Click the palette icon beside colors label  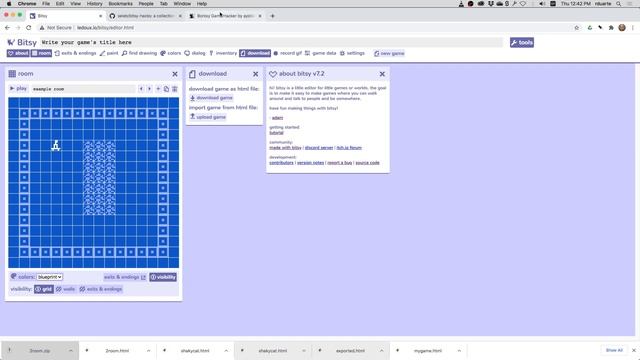(13, 277)
